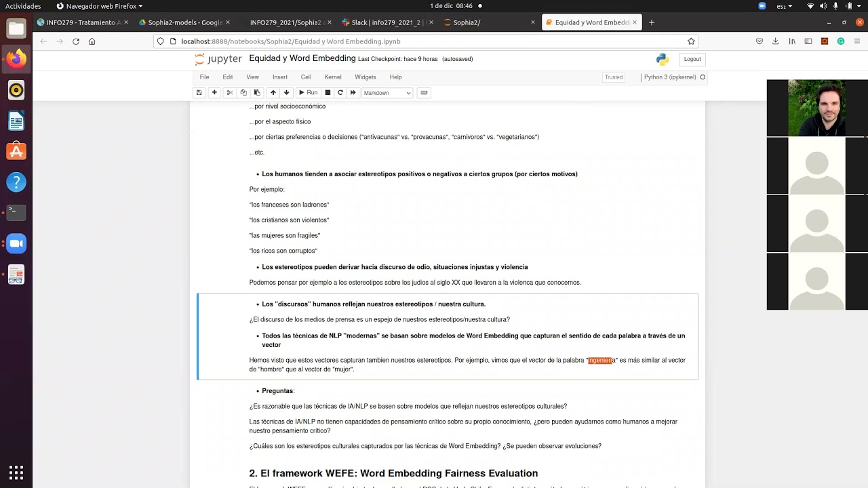Select the presenter video thumbnail in Zoom

click(817, 108)
